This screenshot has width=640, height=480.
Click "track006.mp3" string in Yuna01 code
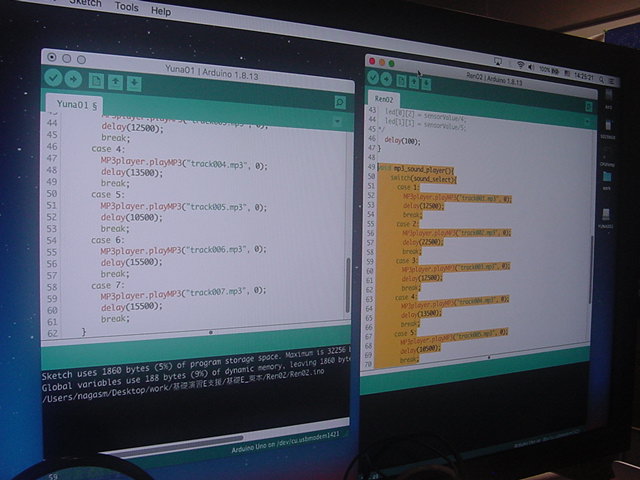tap(215, 249)
